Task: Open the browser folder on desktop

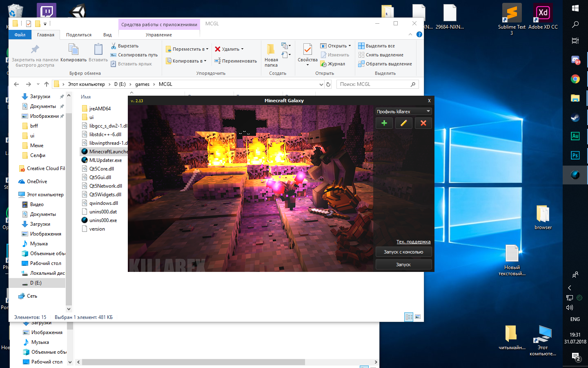Action: pos(543,218)
